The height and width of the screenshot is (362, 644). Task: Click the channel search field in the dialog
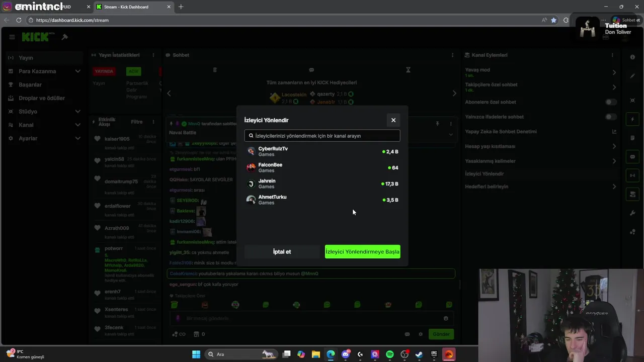(x=322, y=136)
